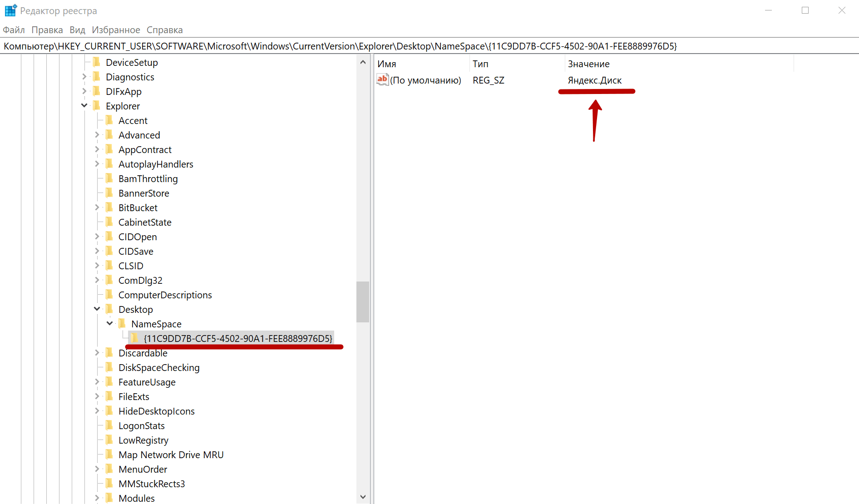Click the tree pane scrollbar thumb

coord(363,302)
